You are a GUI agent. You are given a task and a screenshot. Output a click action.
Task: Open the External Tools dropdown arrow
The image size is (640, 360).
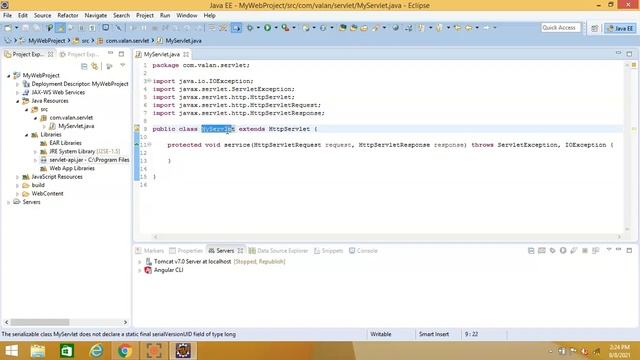(x=294, y=28)
